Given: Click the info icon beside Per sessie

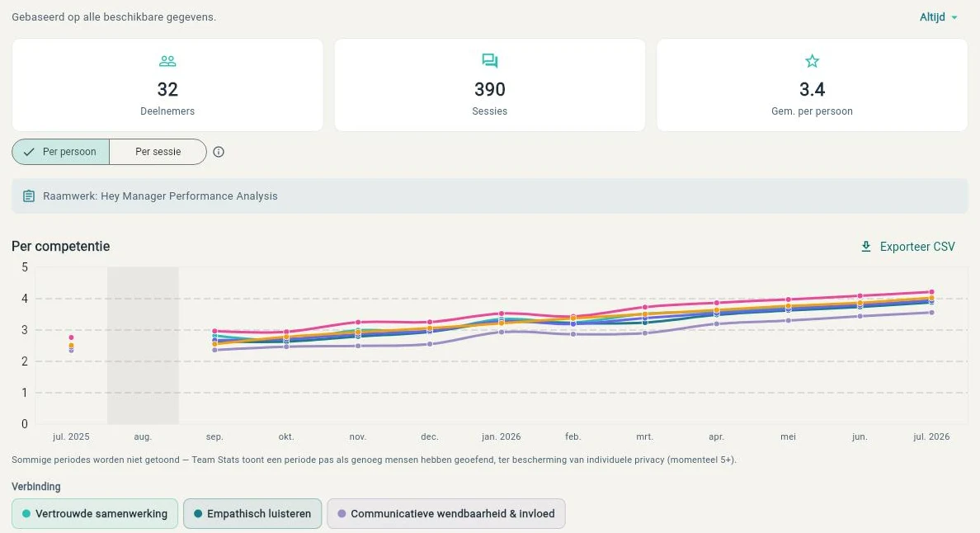Looking at the screenshot, I should 219,152.
